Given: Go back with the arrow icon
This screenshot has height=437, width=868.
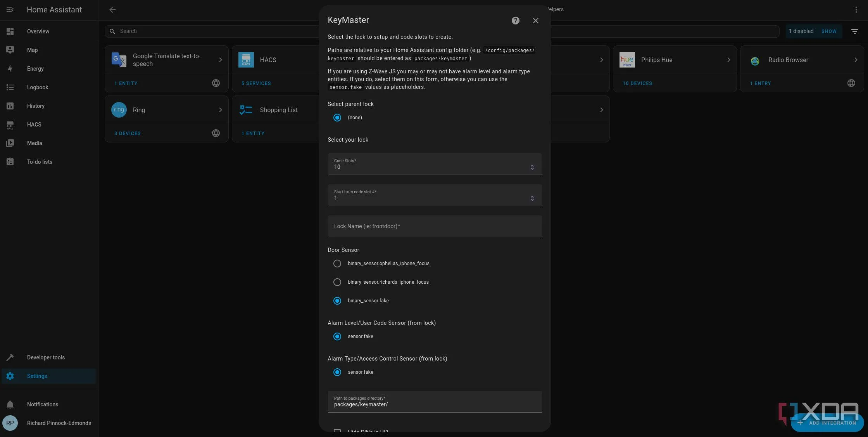Looking at the screenshot, I should coord(112,10).
